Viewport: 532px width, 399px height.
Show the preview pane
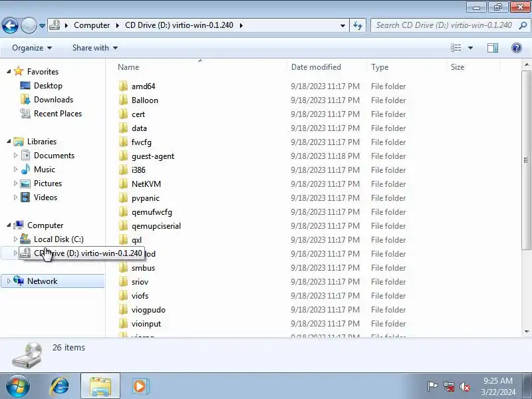click(x=493, y=48)
